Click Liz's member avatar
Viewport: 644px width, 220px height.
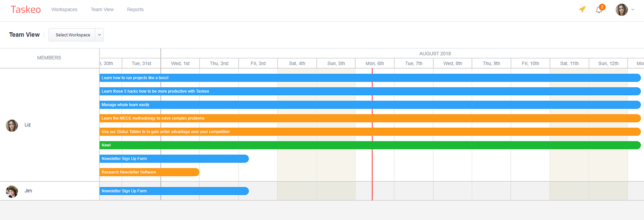12,125
